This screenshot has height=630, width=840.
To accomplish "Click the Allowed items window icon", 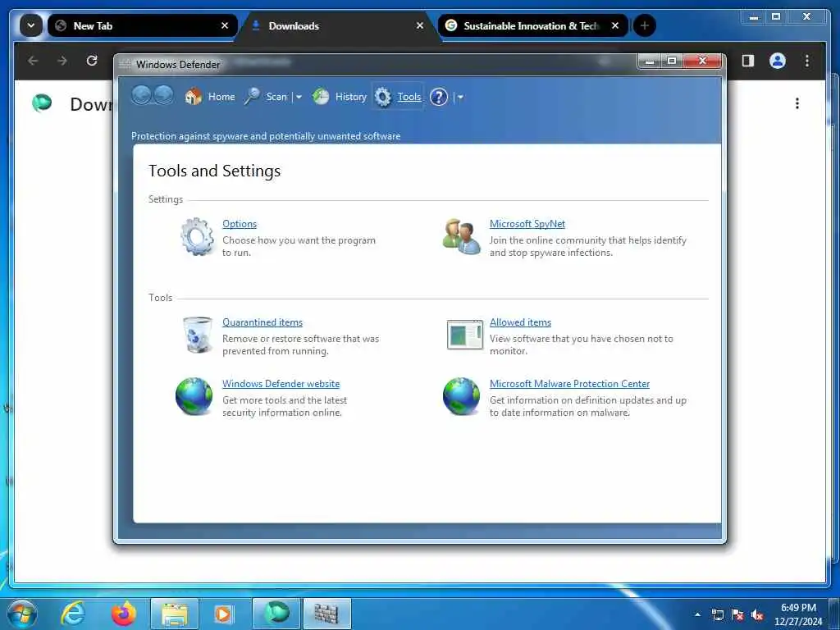I will point(464,335).
